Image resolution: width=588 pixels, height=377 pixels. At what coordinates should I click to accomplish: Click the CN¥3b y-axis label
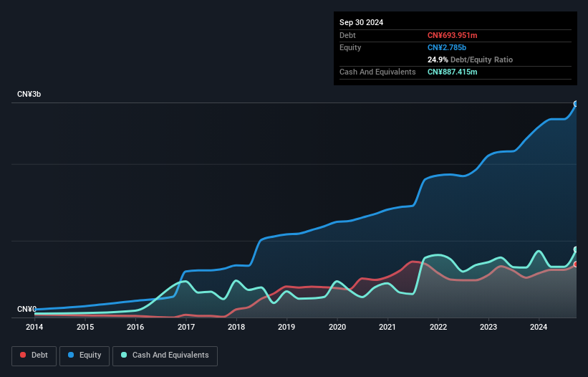tap(29, 94)
